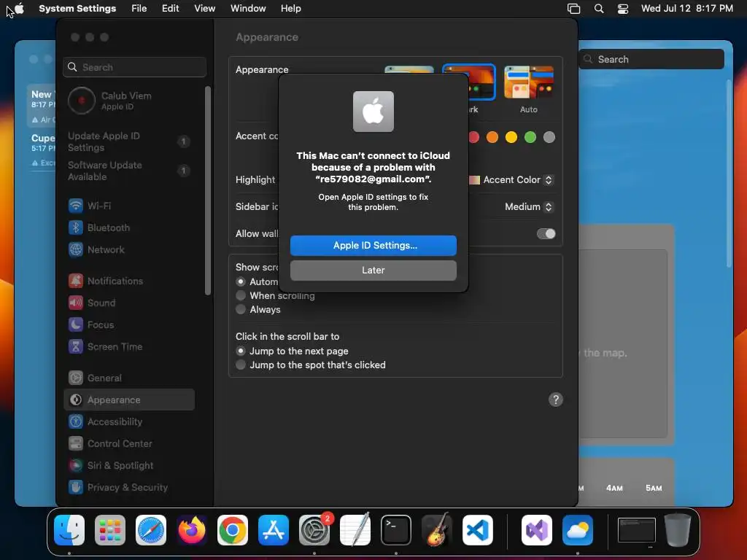This screenshot has width=747, height=560.
Task: Open Control Center in menu bar
Action: (x=623, y=9)
